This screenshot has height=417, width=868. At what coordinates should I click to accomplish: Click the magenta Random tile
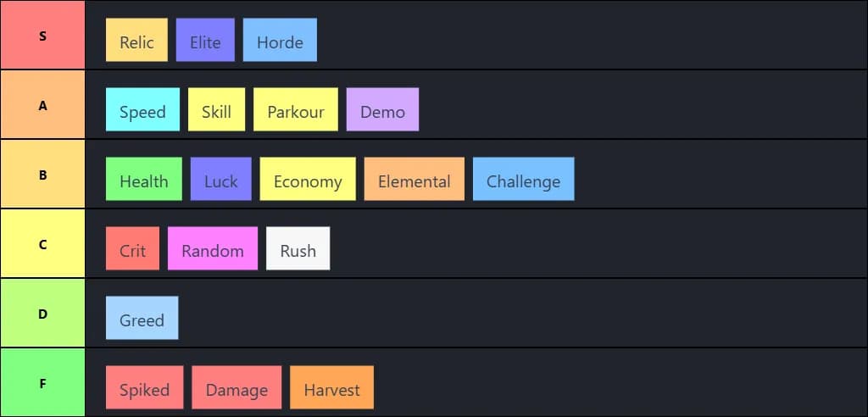[x=213, y=248]
